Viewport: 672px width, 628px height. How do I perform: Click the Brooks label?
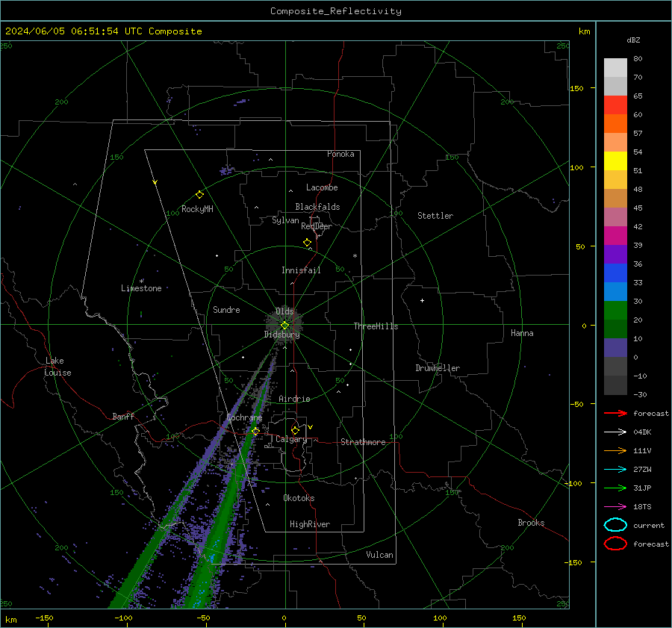click(x=531, y=523)
